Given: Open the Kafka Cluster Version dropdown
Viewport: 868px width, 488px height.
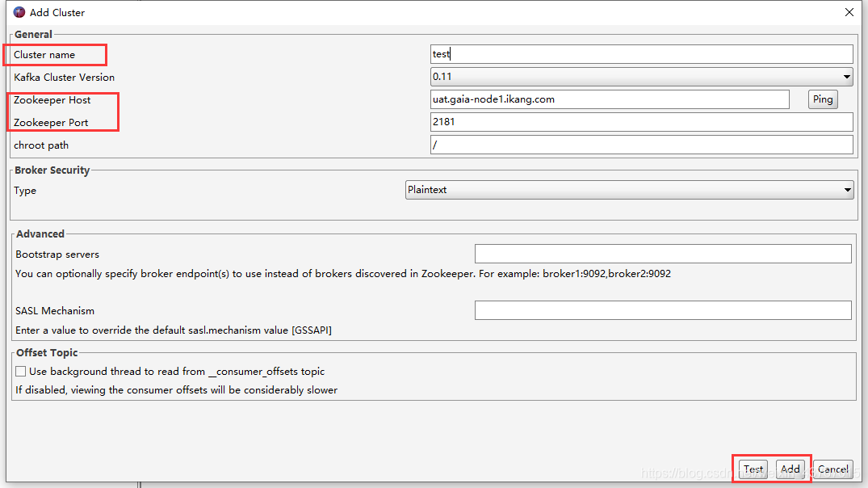Looking at the screenshot, I should 642,77.
